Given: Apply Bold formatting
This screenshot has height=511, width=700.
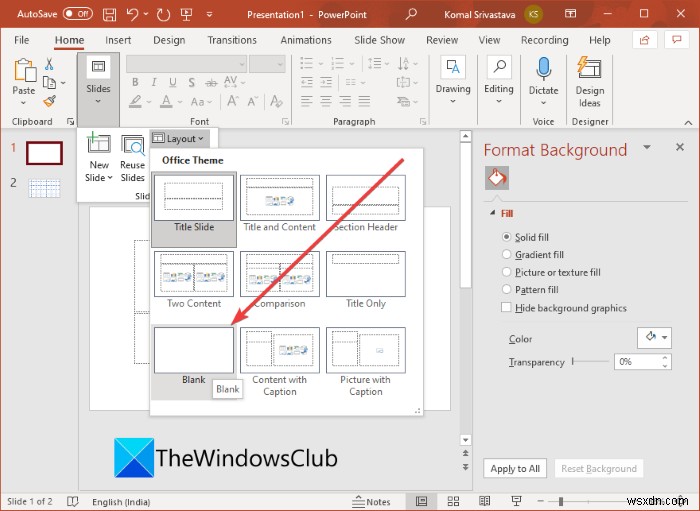Looking at the screenshot, I should (135, 82).
